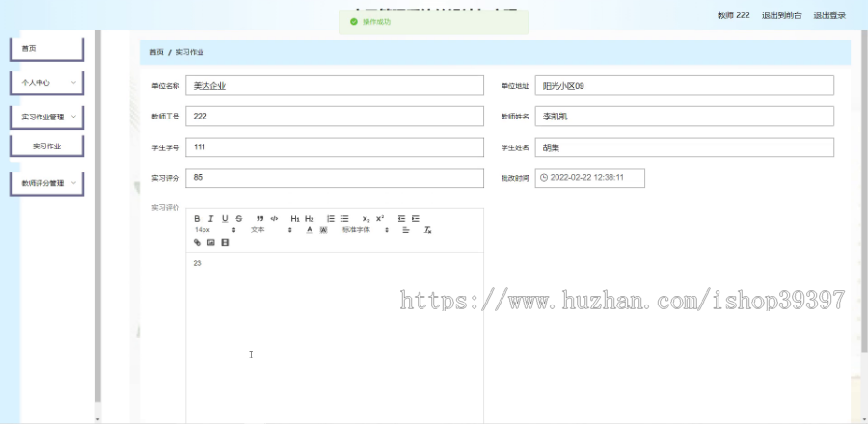Clear text formatting in the editor
868x424 pixels.
pyautogui.click(x=427, y=230)
